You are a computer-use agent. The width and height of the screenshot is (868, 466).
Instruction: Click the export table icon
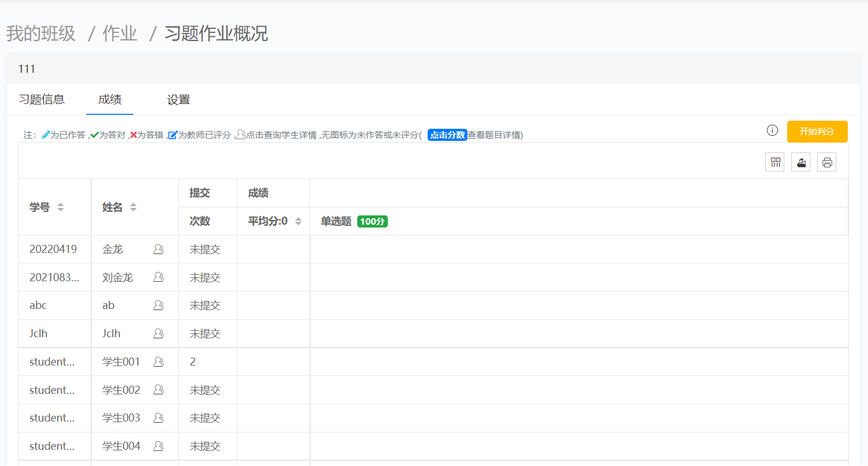[x=800, y=162]
